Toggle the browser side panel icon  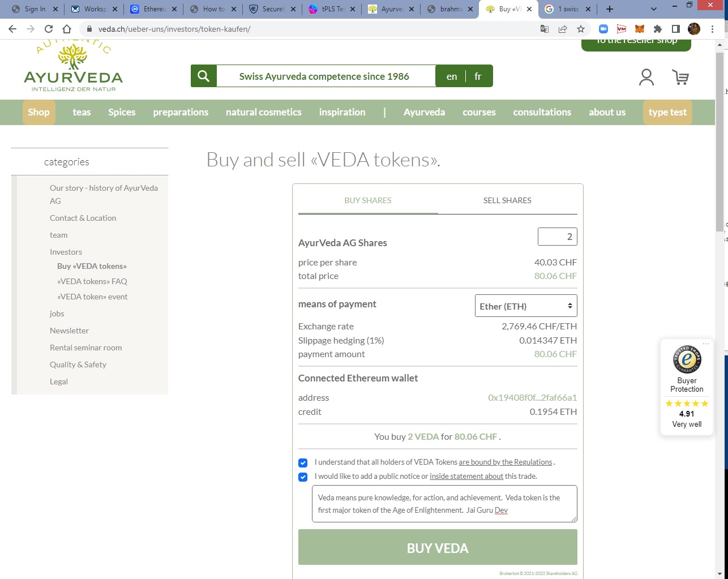(x=676, y=29)
